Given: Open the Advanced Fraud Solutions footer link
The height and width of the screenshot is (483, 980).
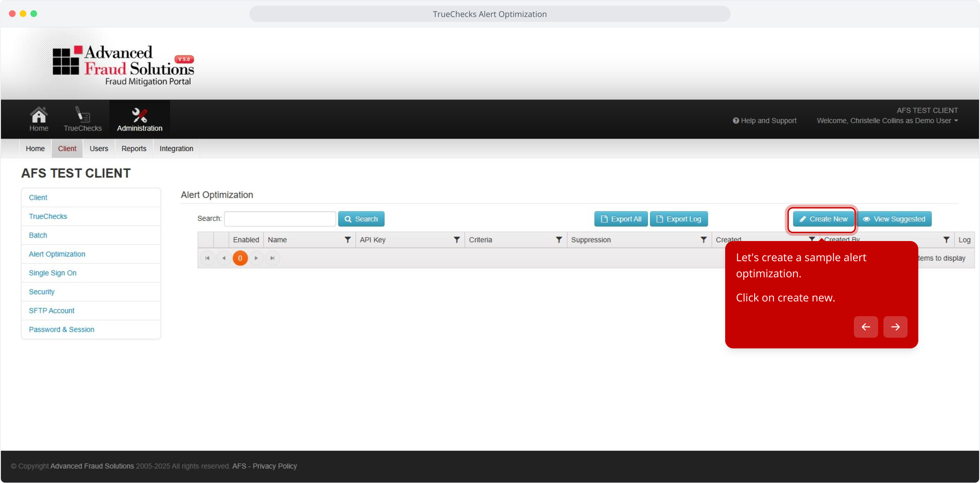Looking at the screenshot, I should click(x=92, y=466).
